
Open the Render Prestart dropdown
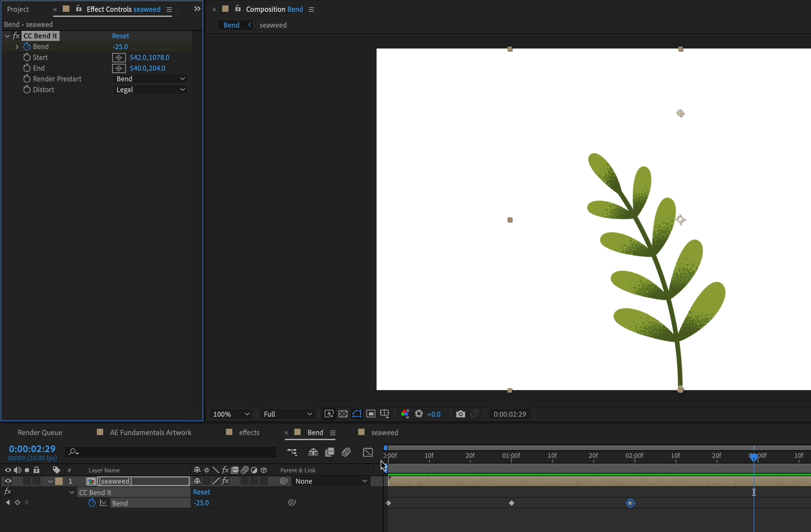[150, 79]
